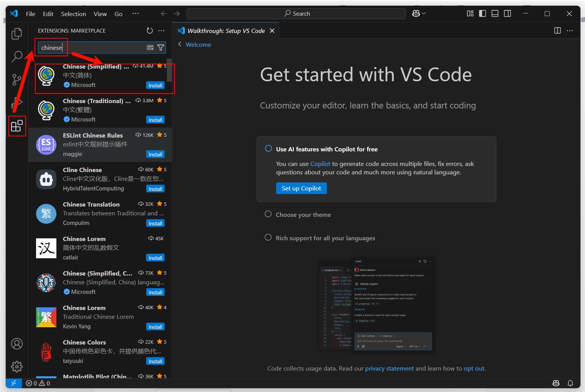
Task: Open the privacy statement link
Action: (x=389, y=368)
